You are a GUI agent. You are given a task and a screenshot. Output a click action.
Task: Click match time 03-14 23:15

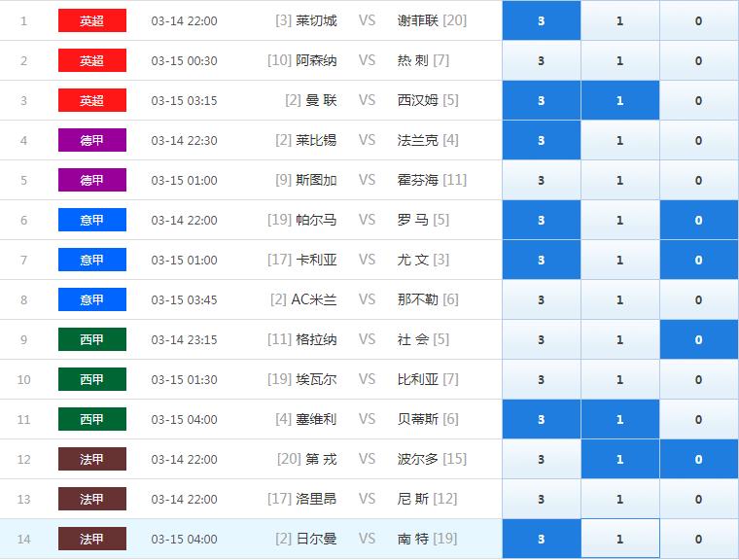[185, 339]
